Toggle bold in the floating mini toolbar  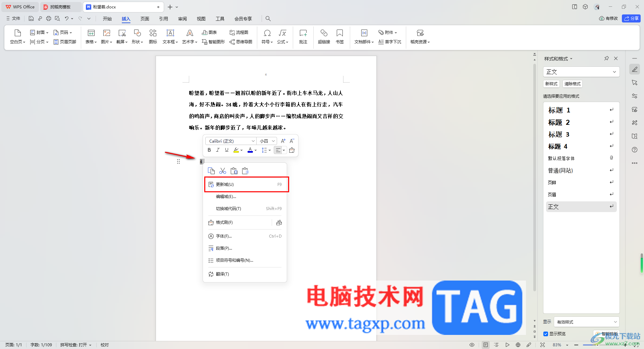(209, 150)
